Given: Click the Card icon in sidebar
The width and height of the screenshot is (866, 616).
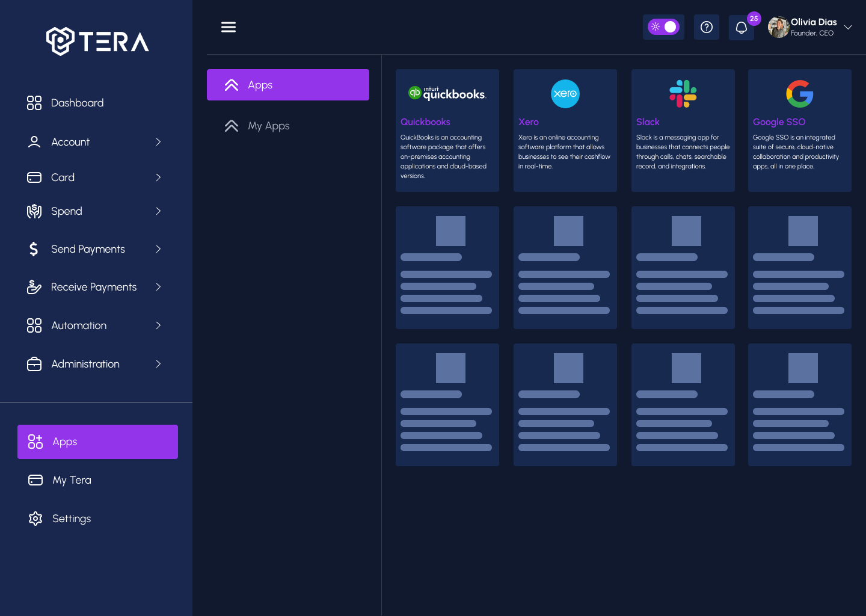Looking at the screenshot, I should coord(34,177).
